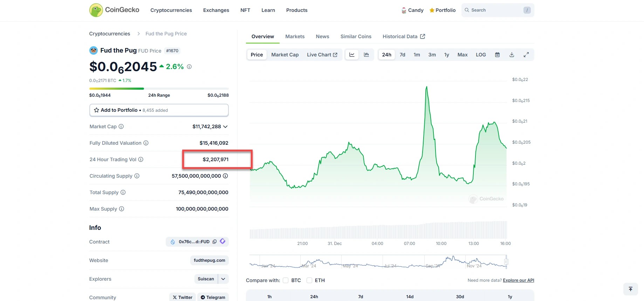Expand the Market Cap value chevron
This screenshot has width=644, height=301.
point(225,126)
